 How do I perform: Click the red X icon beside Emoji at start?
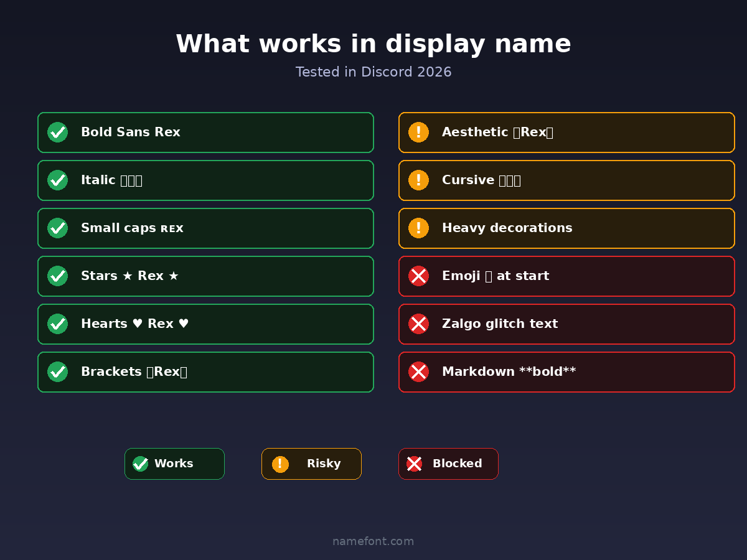418,276
